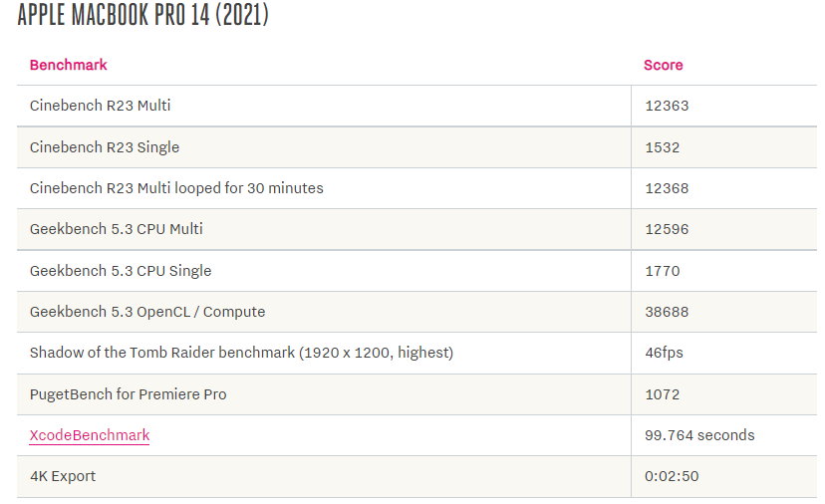The height and width of the screenshot is (504, 825).
Task: Select the Cinebench R23 Multi row label
Action: click(100, 106)
